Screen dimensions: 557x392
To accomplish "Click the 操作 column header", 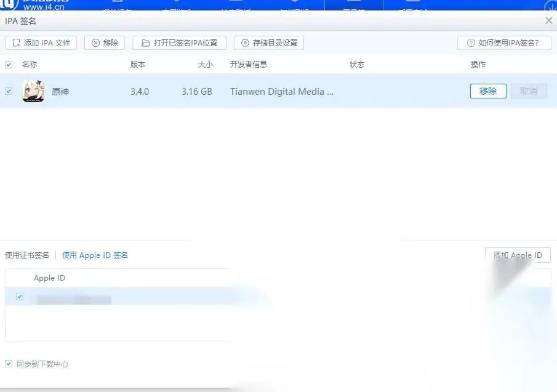I will pos(478,65).
